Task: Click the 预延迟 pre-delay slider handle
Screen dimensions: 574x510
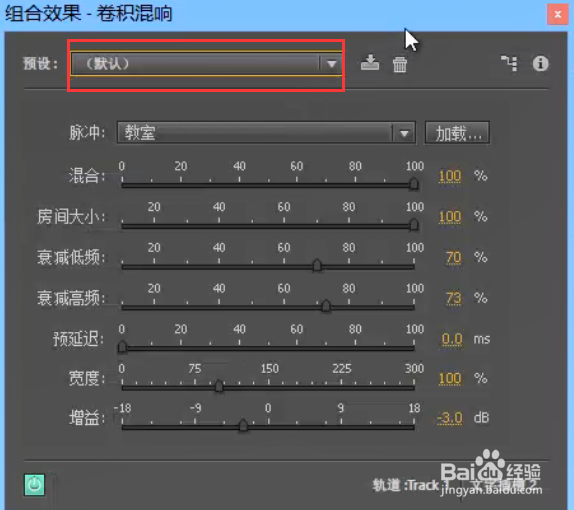Action: coord(122,346)
